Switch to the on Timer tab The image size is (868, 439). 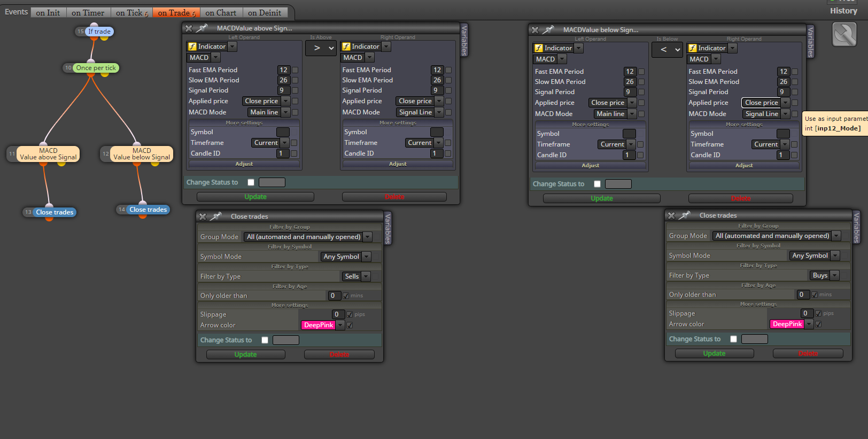coord(88,13)
